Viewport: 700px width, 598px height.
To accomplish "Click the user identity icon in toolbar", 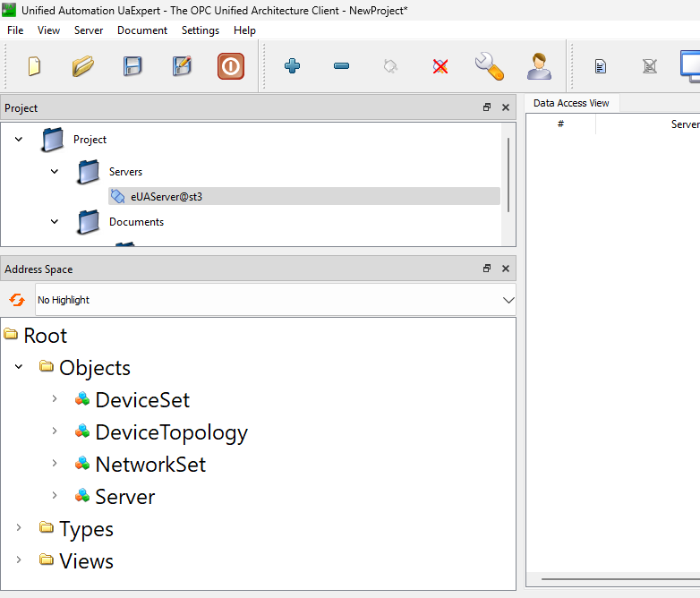I will tap(539, 66).
